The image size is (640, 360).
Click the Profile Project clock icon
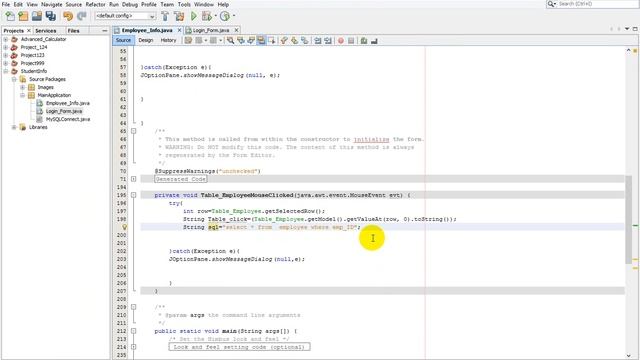pos(224,16)
